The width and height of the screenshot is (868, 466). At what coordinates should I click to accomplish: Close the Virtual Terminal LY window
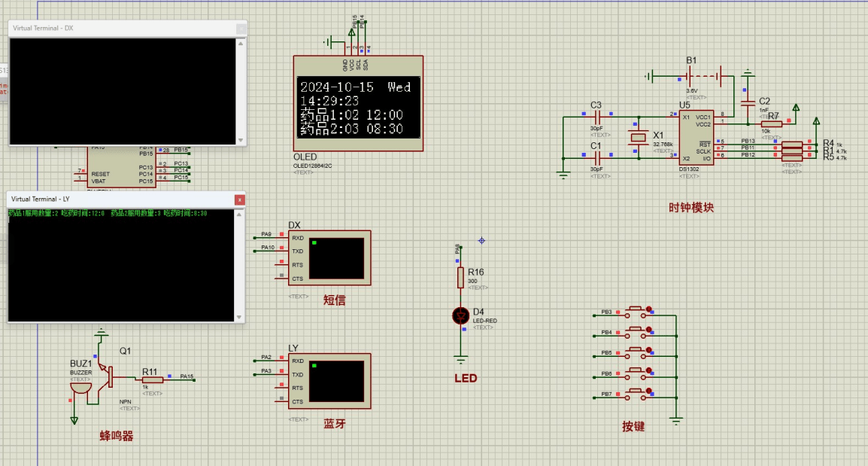(239, 199)
